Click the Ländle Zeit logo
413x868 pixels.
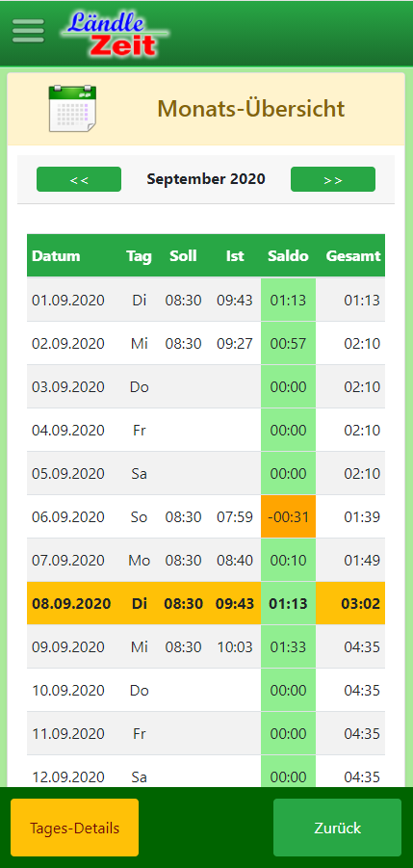[x=116, y=35]
